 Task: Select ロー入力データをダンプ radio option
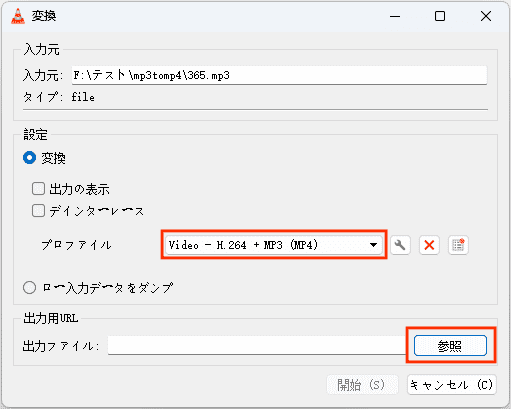tap(29, 287)
